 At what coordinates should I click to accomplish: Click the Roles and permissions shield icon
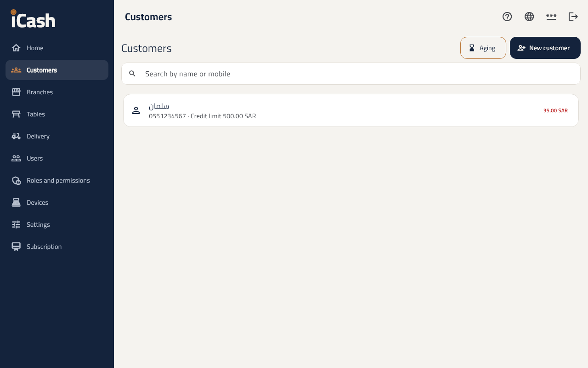[16, 180]
